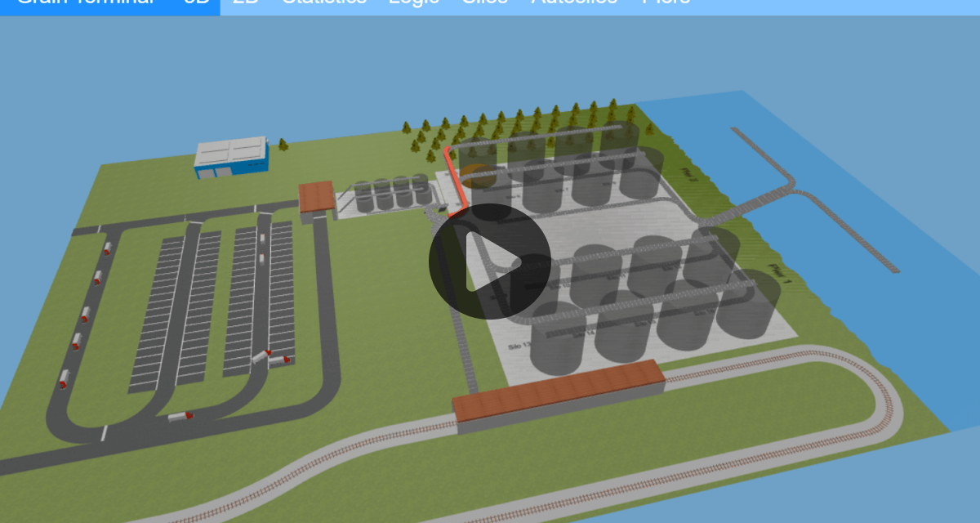The image size is (980, 523).
Task: Open the Statistics tab
Action: pyautogui.click(x=323, y=2)
